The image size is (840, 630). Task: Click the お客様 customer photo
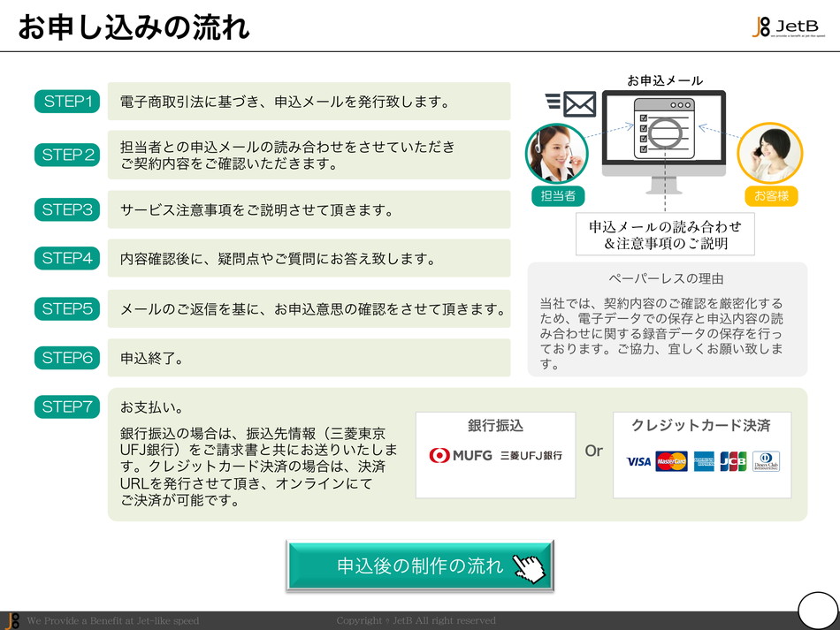[x=768, y=153]
